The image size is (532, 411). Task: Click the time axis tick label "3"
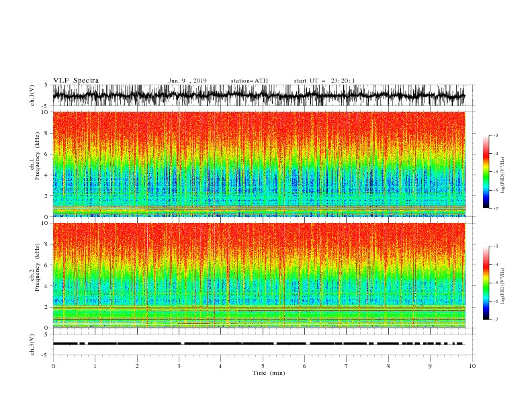(x=179, y=366)
